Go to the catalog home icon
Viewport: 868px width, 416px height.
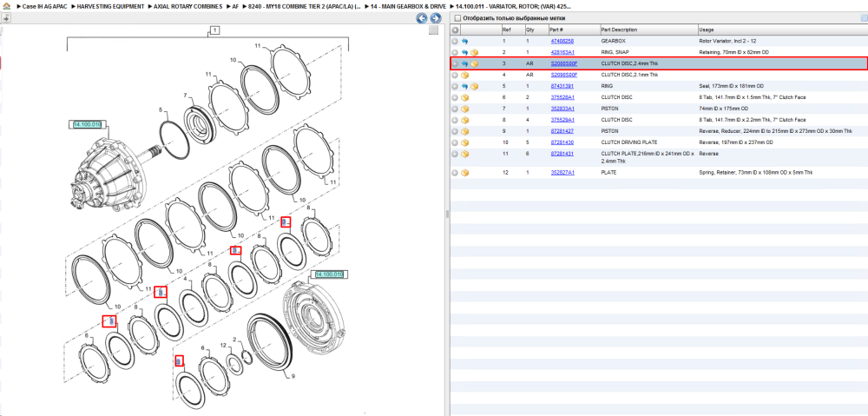7,7
